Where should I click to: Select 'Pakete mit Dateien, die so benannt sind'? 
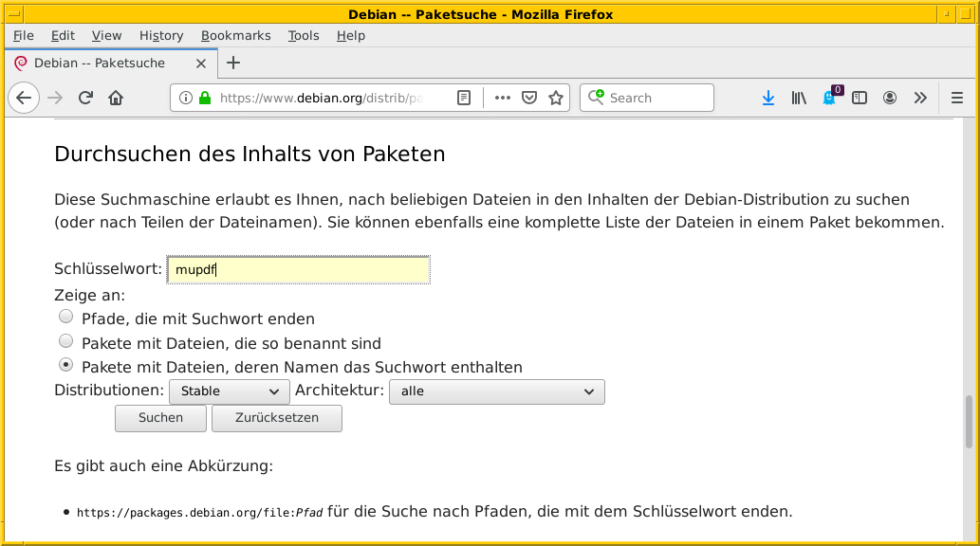click(65, 340)
